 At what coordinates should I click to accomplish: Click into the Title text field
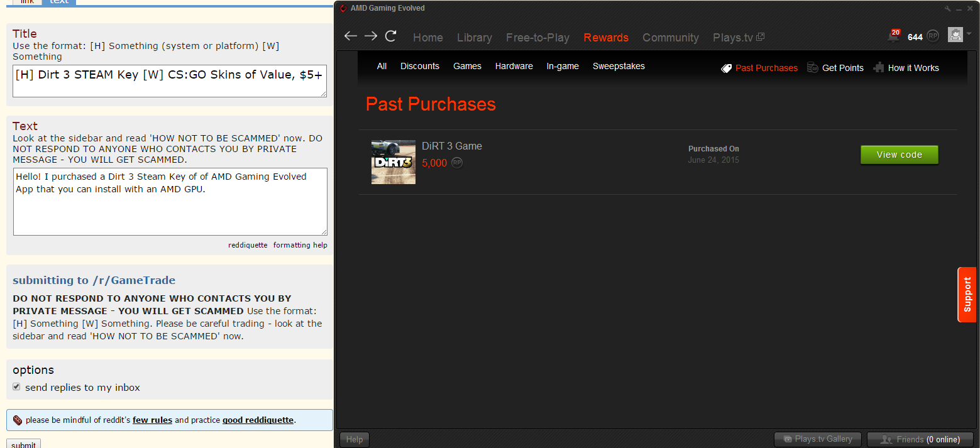(x=170, y=81)
